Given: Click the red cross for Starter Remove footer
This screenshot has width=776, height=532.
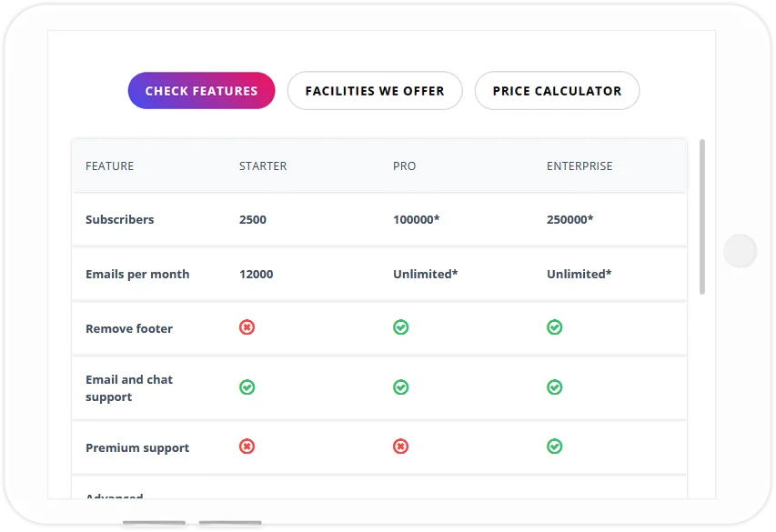Looking at the screenshot, I should coord(247,327).
